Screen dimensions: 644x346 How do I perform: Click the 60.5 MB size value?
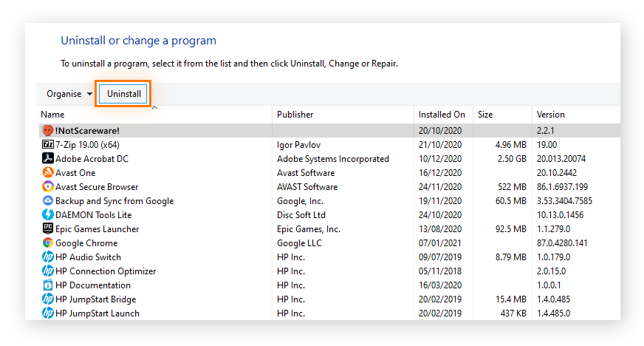coord(510,201)
